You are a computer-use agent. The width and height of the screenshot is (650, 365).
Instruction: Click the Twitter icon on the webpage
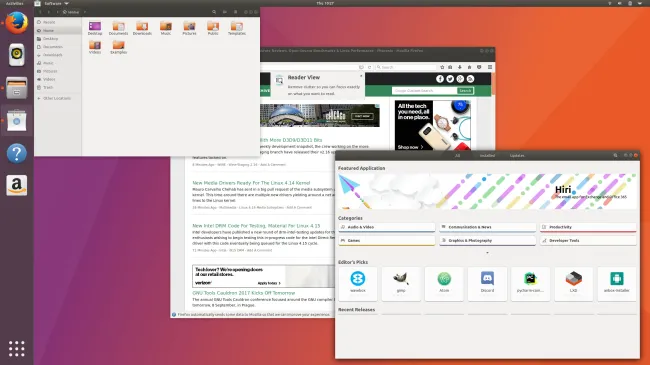tap(450, 79)
